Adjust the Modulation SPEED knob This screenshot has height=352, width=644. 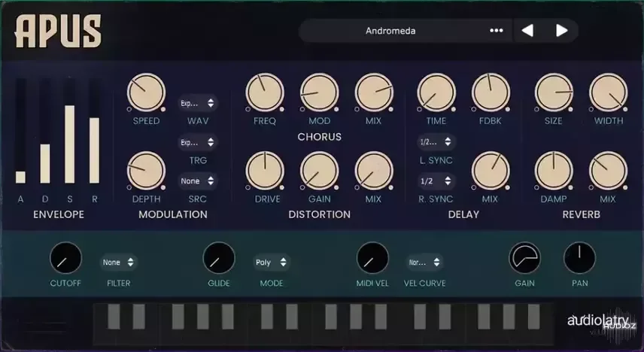click(146, 93)
